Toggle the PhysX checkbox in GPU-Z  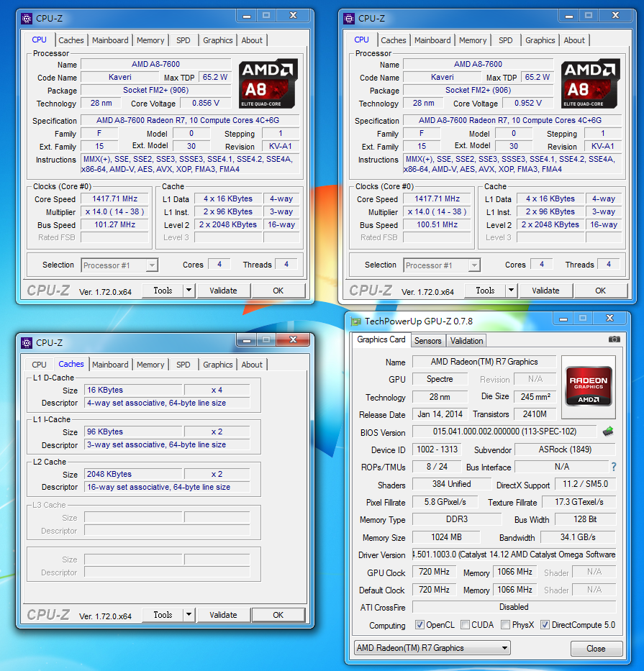click(x=505, y=625)
